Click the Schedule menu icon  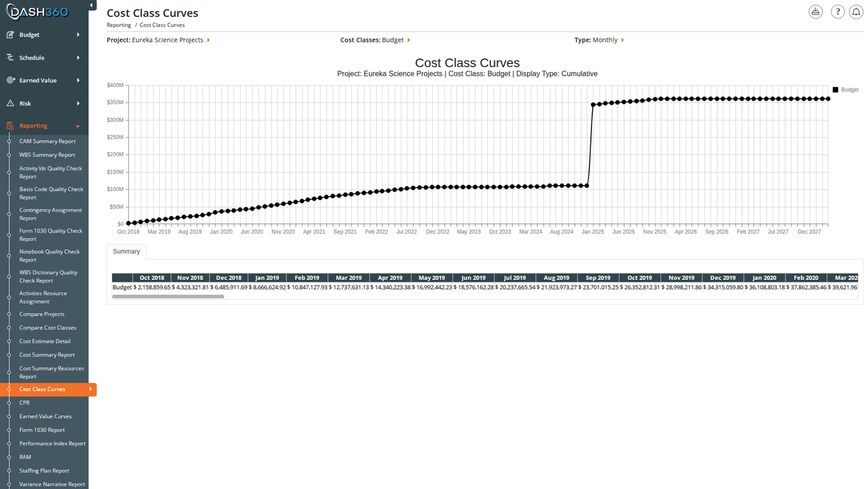click(x=10, y=58)
